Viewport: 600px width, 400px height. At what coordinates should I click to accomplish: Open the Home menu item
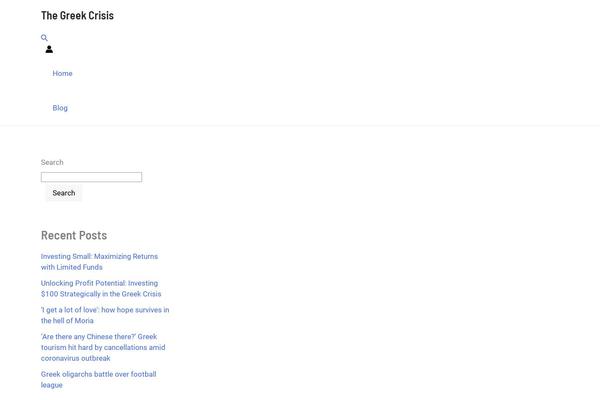point(62,73)
